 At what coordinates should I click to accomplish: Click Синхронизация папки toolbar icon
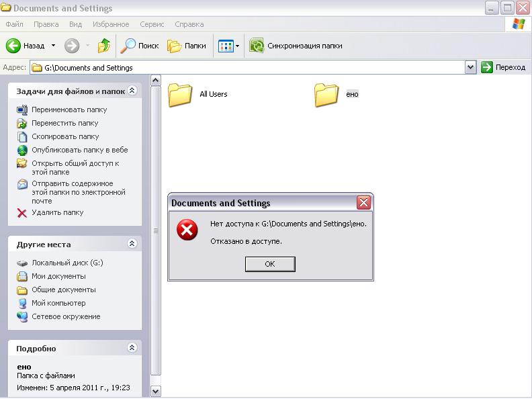257,46
